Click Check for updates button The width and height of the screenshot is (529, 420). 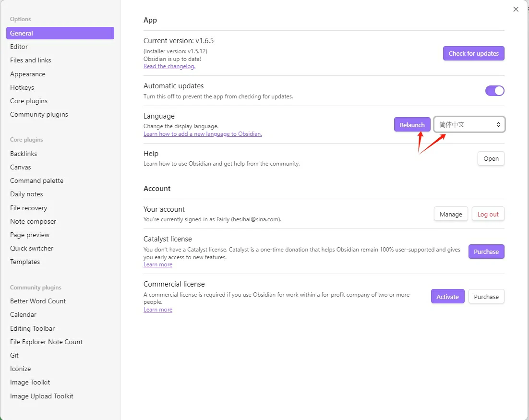pos(473,53)
